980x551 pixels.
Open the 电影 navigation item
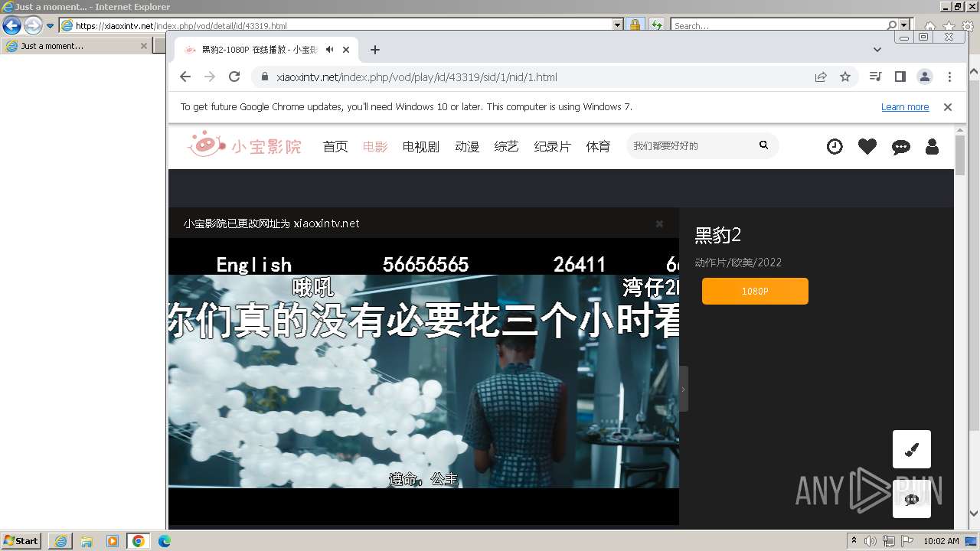375,146
